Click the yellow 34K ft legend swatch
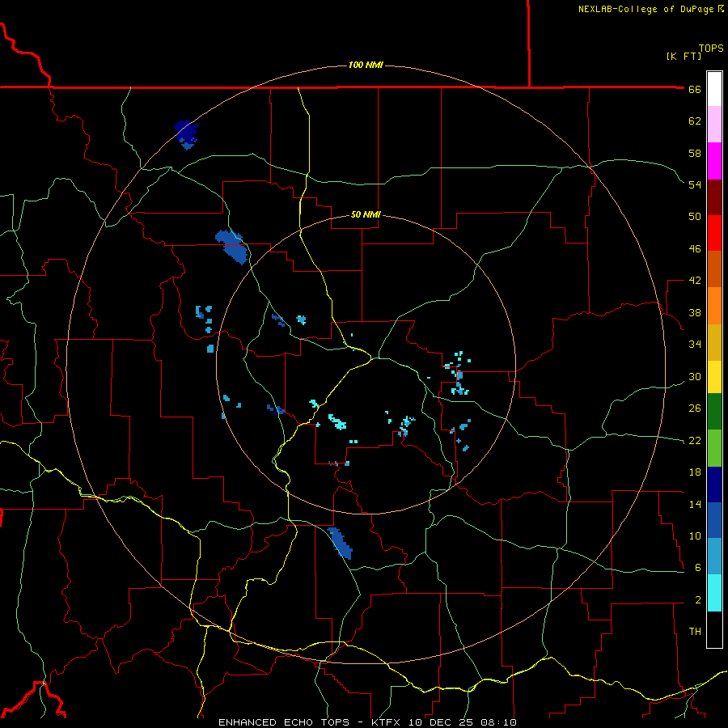The height and width of the screenshot is (728, 728). coord(714,377)
